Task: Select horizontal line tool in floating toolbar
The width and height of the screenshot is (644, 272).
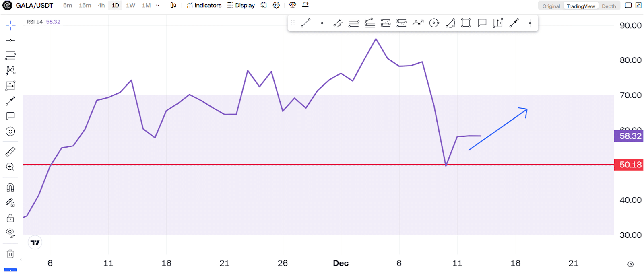Action: pyautogui.click(x=322, y=23)
